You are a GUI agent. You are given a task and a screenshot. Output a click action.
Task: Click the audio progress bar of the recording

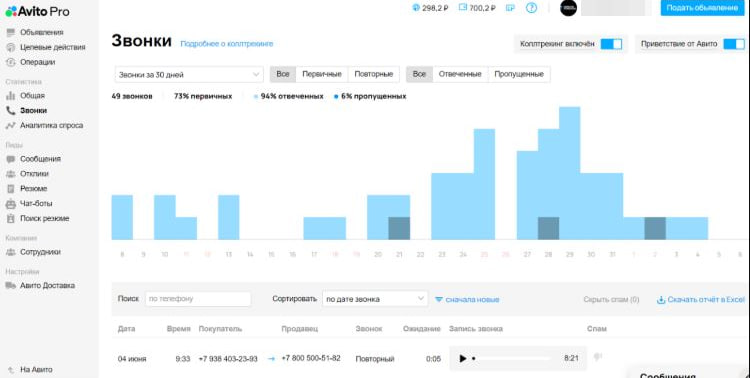click(512, 358)
